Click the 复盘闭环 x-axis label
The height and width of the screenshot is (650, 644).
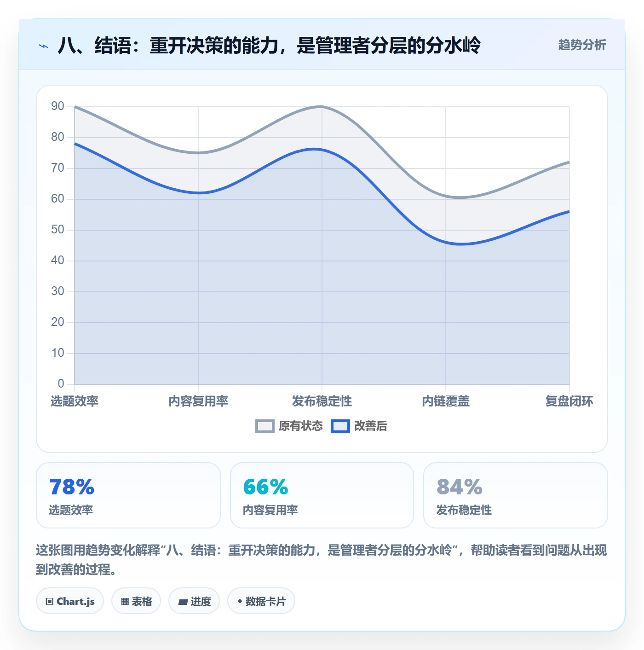569,401
